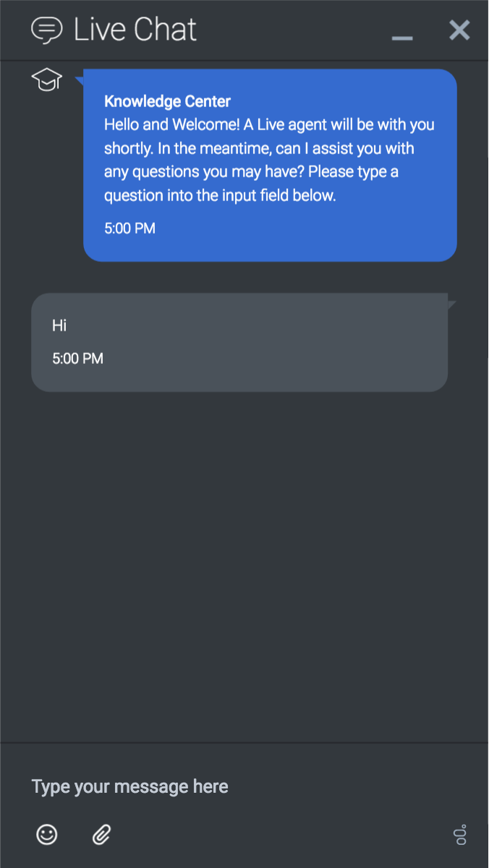
Task: Click the speech bubble icon in header
Action: (x=47, y=30)
